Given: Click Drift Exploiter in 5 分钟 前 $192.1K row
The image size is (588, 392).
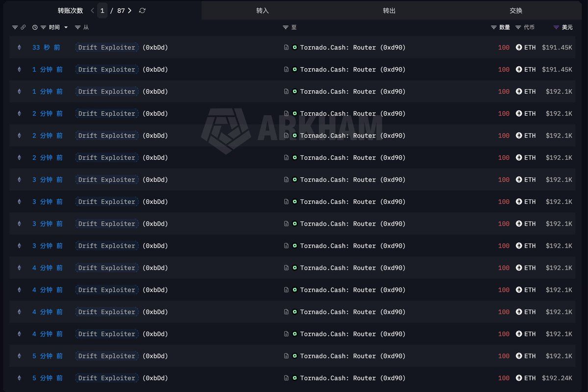Looking at the screenshot, I should point(106,356).
